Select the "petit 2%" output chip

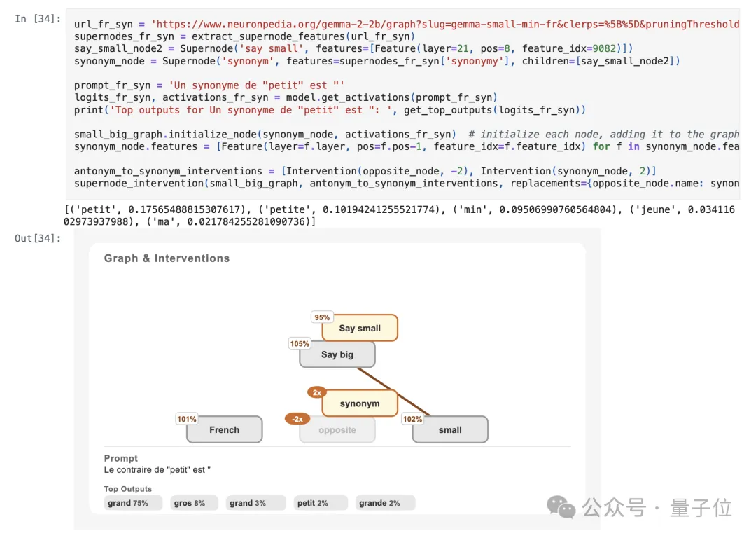point(320,503)
